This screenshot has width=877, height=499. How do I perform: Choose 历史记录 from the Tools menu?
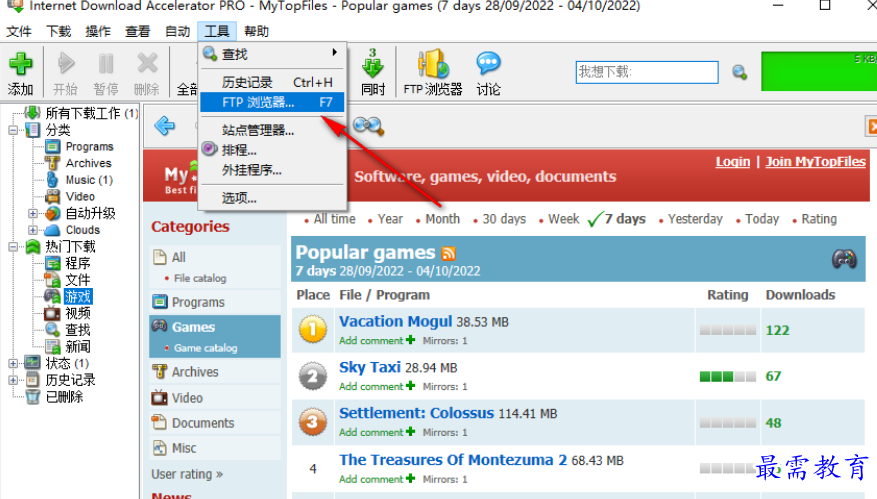pos(272,82)
